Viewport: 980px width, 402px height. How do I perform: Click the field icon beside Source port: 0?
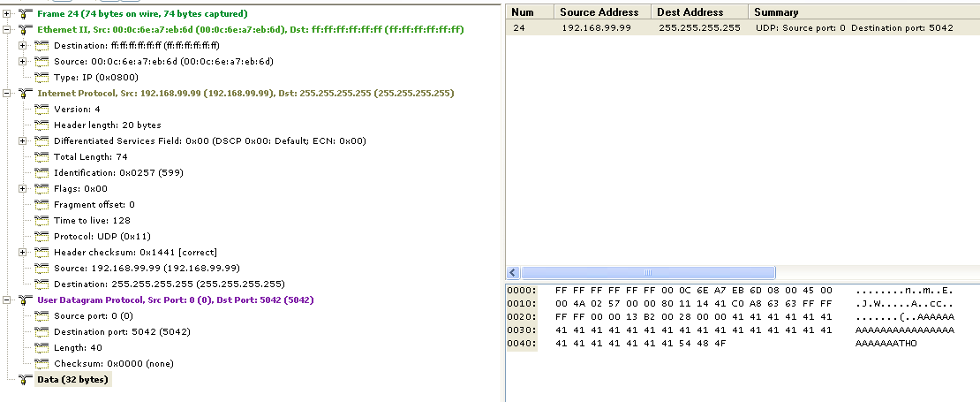(x=41, y=315)
